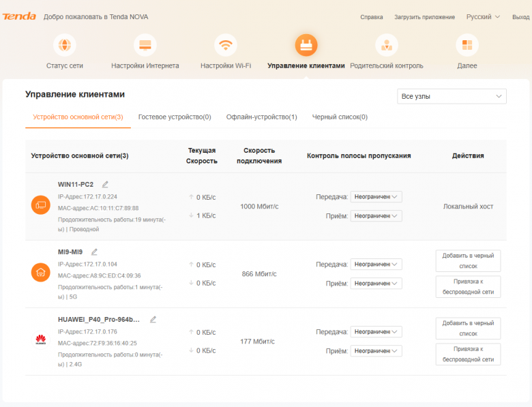
Task: Click the 'Выход' logout link
Action: pos(520,16)
